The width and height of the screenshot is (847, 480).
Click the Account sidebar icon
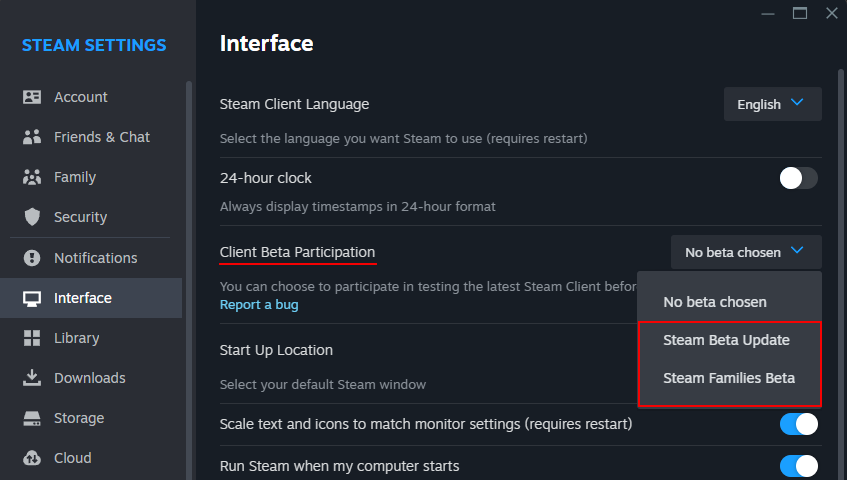coord(32,97)
